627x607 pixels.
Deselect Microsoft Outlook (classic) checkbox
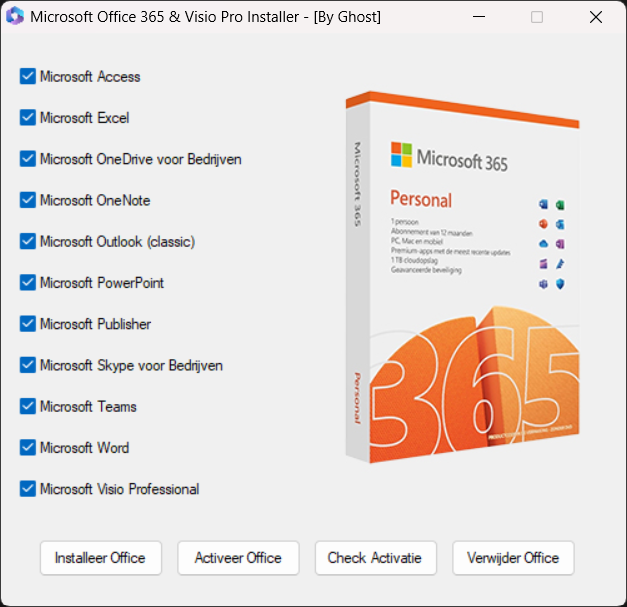[x=28, y=241]
